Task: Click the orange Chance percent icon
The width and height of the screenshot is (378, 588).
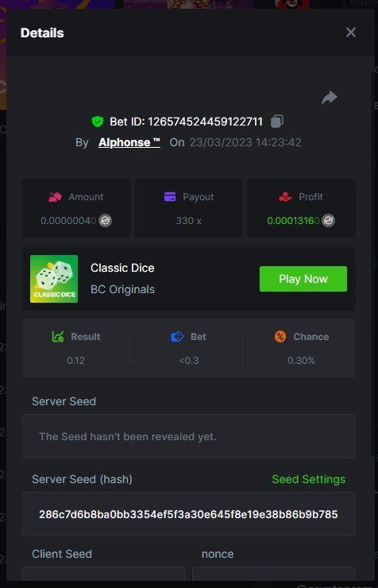Action: click(x=280, y=337)
